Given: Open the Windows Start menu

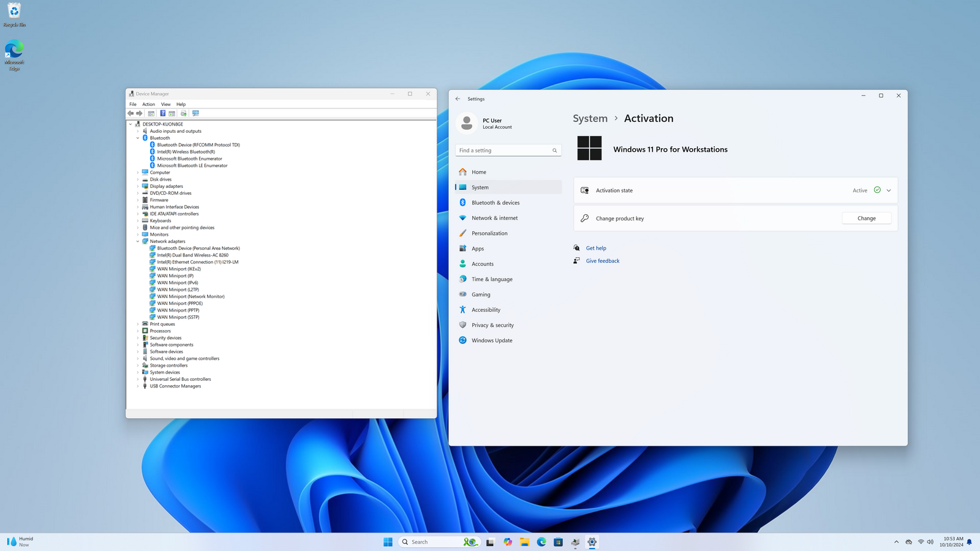Looking at the screenshot, I should point(388,542).
